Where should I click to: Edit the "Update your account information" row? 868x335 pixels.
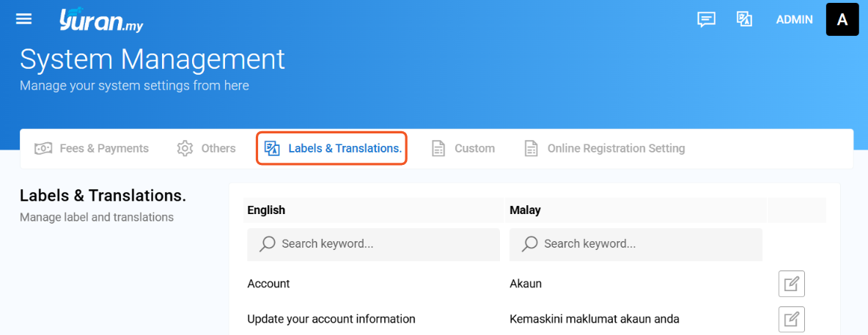coord(792,320)
